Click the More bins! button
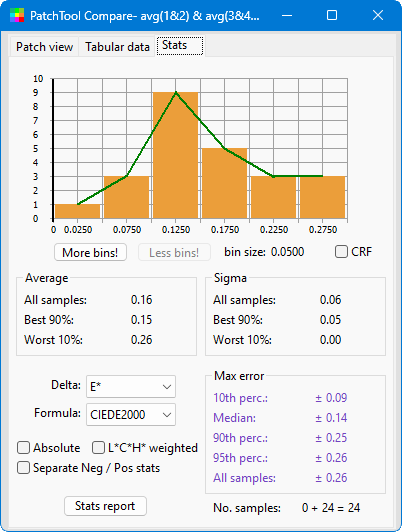Screen dimensions: 402x532 tap(90, 252)
